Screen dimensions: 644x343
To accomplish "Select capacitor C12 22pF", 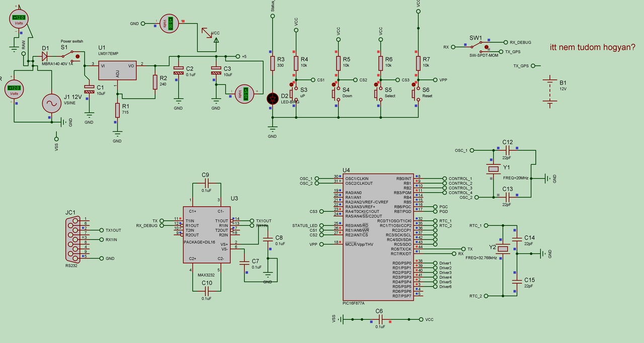I will click(507, 150).
